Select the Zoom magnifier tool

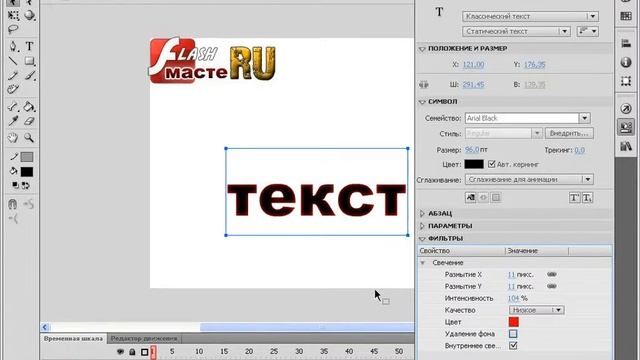click(29, 138)
